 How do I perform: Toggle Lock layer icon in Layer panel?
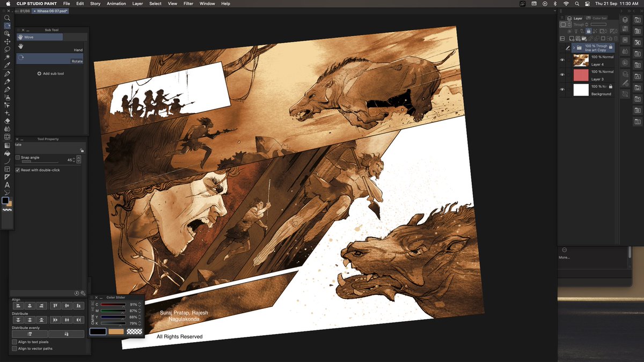coord(589,31)
